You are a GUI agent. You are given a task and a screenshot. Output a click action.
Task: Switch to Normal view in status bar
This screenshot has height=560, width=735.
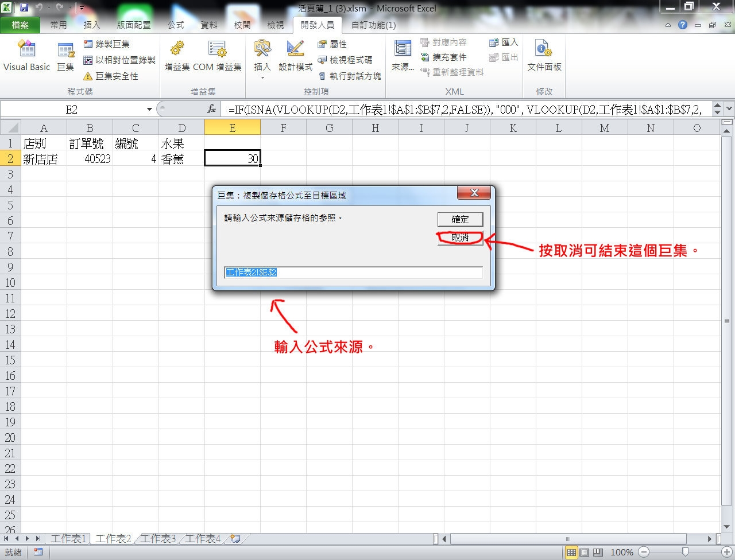[571, 552]
